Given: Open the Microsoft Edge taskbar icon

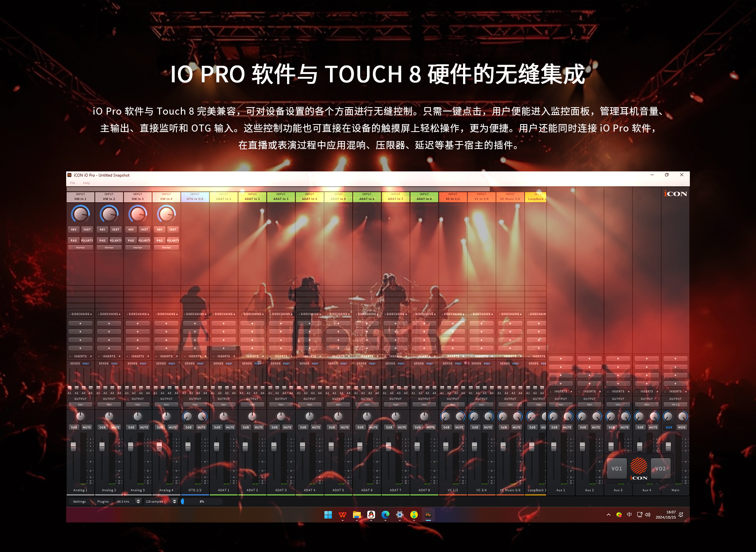Looking at the screenshot, I should click(x=385, y=515).
